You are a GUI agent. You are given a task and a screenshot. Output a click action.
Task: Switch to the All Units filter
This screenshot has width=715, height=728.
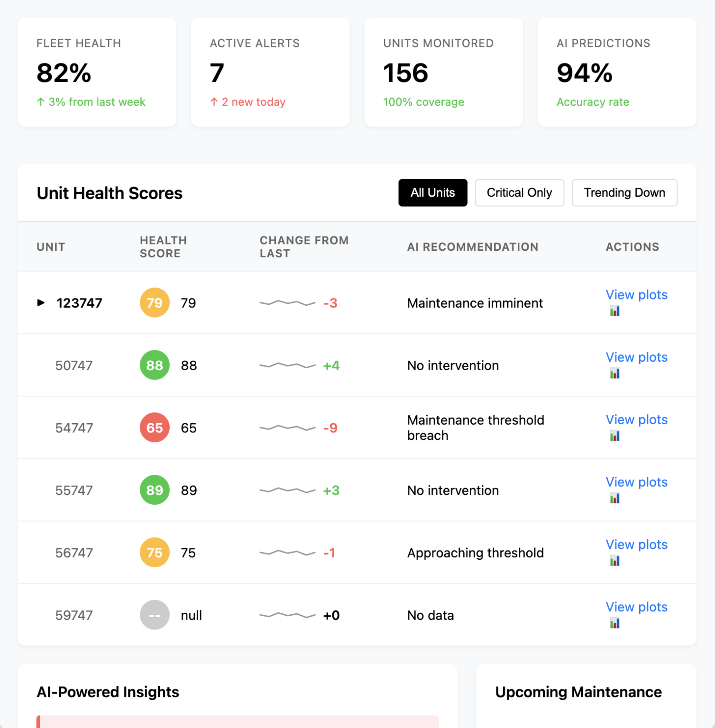[x=432, y=193]
